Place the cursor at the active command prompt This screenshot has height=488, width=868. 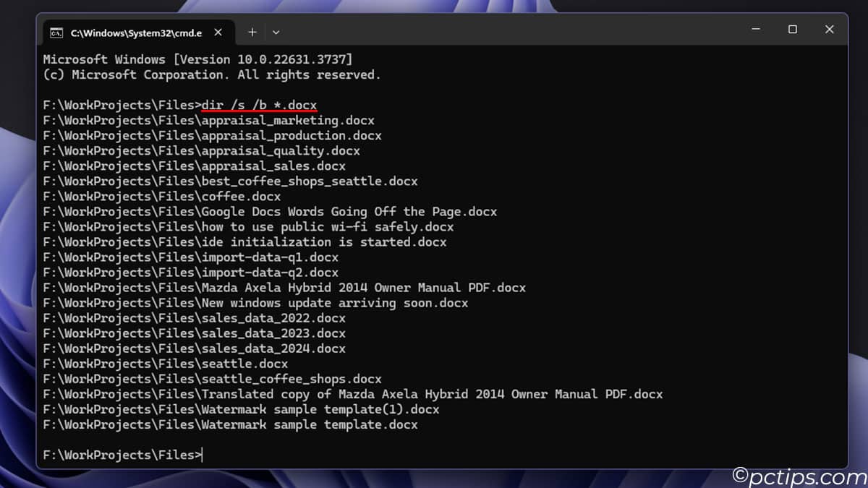coord(202,454)
